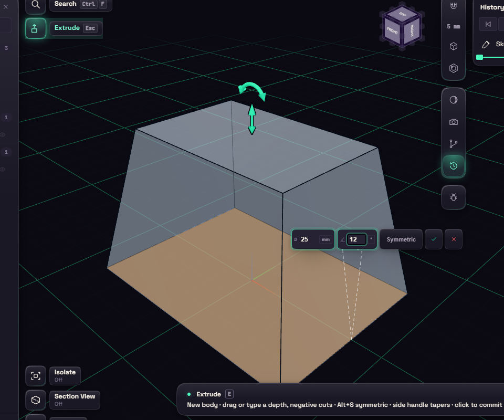This screenshot has width=504, height=420.
Task: Select the Extrude tool icon
Action: [x=35, y=28]
